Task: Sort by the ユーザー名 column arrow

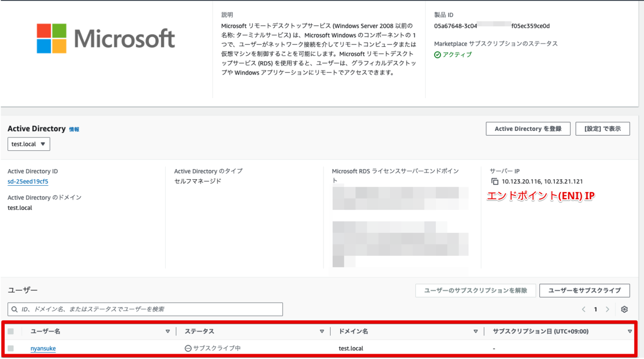Action: (x=168, y=332)
